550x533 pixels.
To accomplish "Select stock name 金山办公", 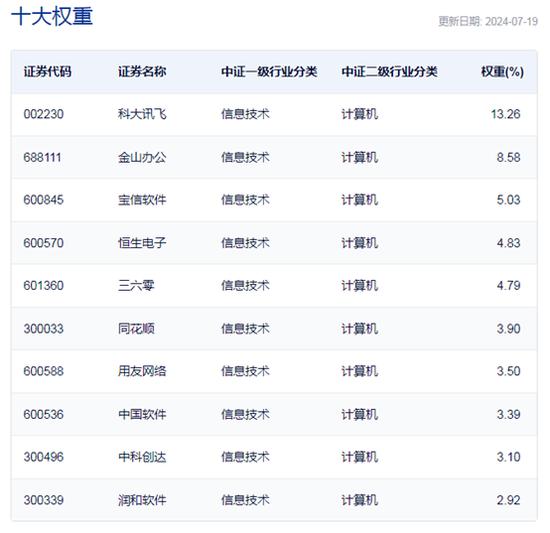I will coord(142,157).
